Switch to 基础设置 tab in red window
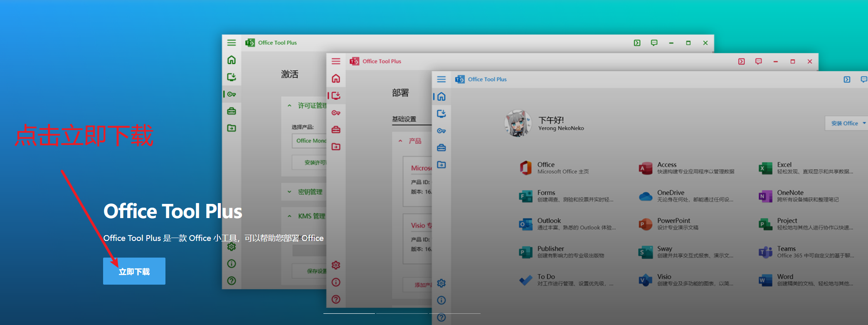Image resolution: width=868 pixels, height=325 pixels. [404, 119]
